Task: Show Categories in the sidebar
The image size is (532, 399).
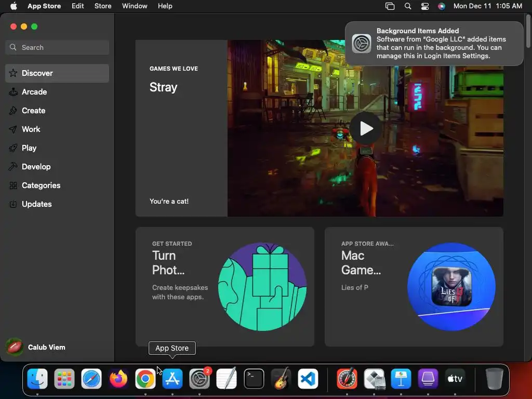Action: pos(57,185)
